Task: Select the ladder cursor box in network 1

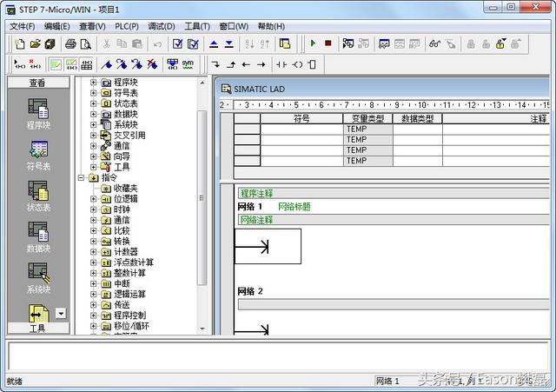Action: (x=268, y=247)
